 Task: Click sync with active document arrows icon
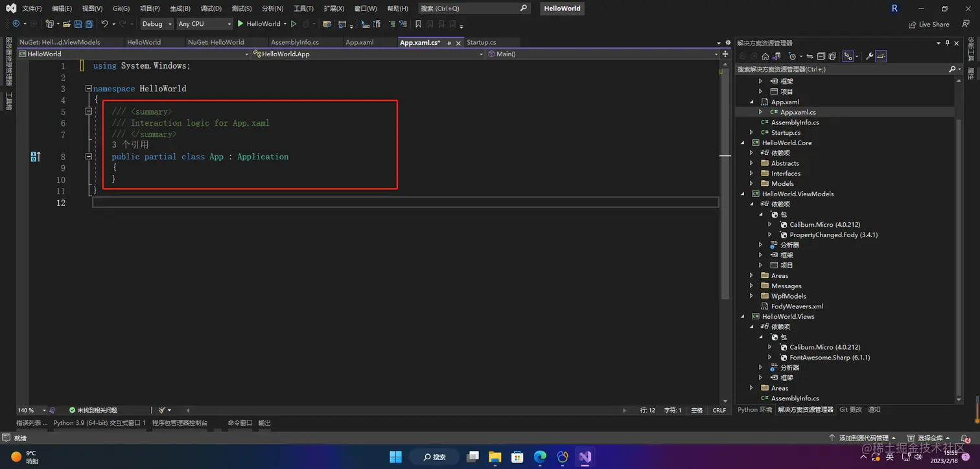tap(810, 56)
